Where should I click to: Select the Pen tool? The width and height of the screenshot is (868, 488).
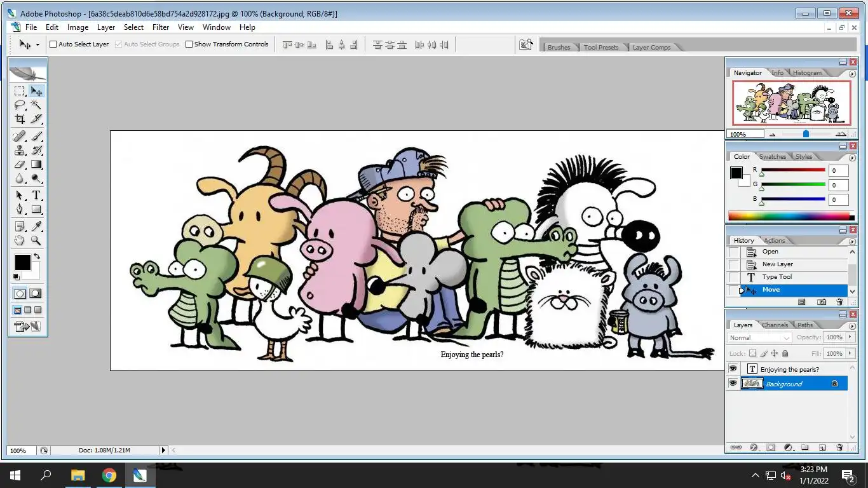pyautogui.click(x=20, y=210)
